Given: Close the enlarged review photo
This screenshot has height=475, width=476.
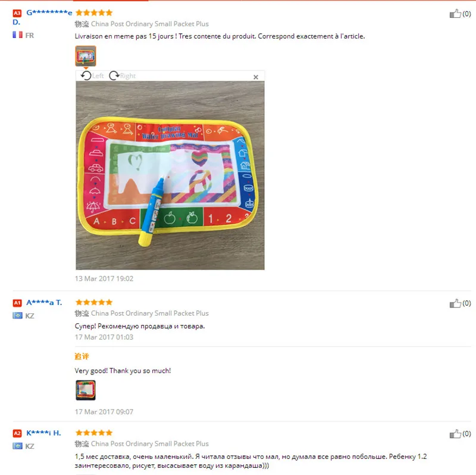Looking at the screenshot, I should pyautogui.click(x=256, y=77).
